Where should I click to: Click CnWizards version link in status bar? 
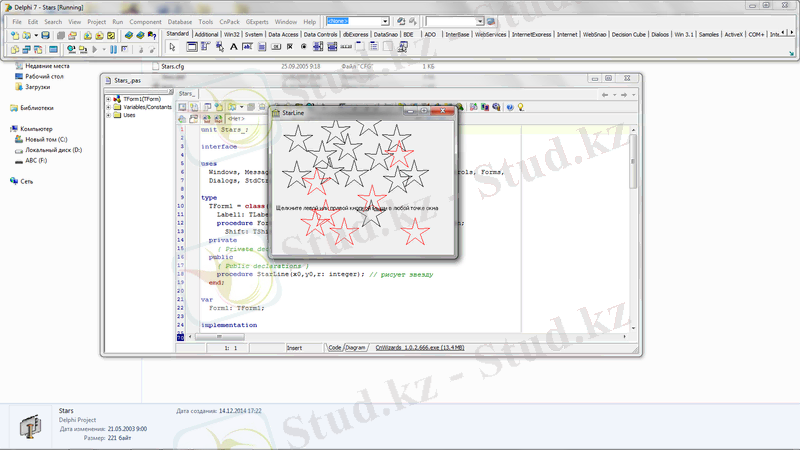point(419,348)
